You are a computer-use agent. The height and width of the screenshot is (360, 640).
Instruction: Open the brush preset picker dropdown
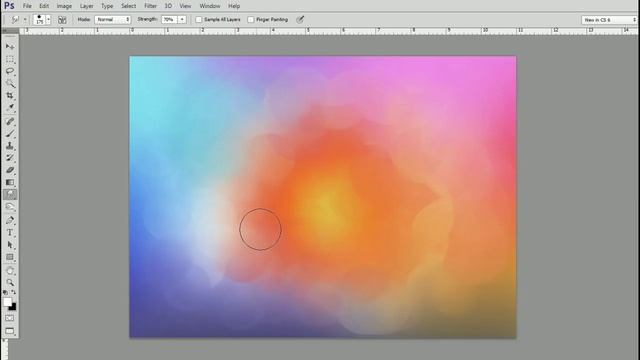(x=49, y=19)
